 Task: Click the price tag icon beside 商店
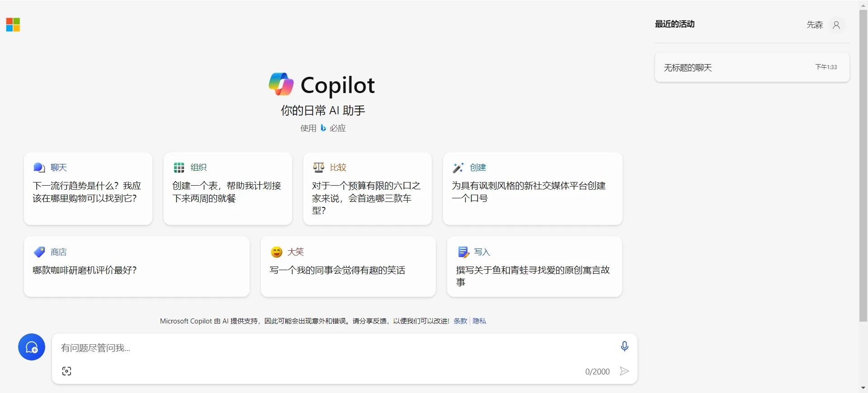coord(39,252)
